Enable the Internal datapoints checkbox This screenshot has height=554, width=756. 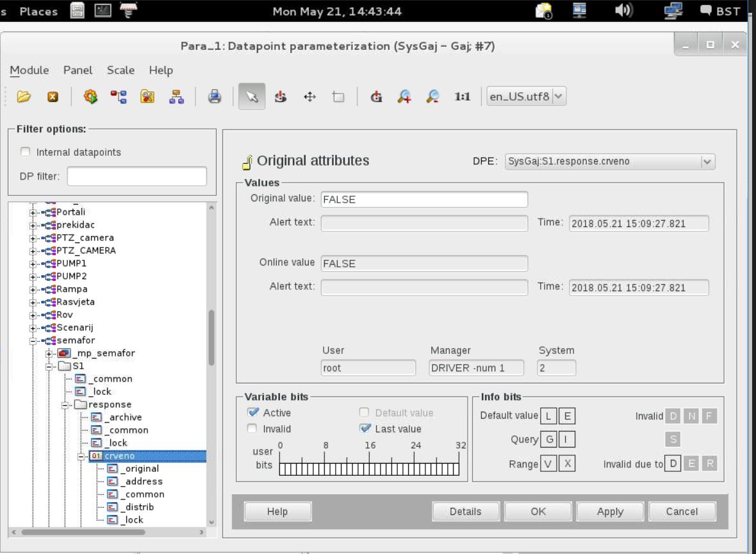pos(26,153)
